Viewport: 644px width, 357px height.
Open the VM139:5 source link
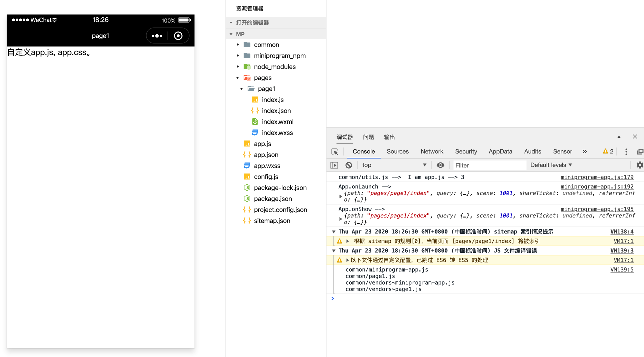click(x=622, y=269)
